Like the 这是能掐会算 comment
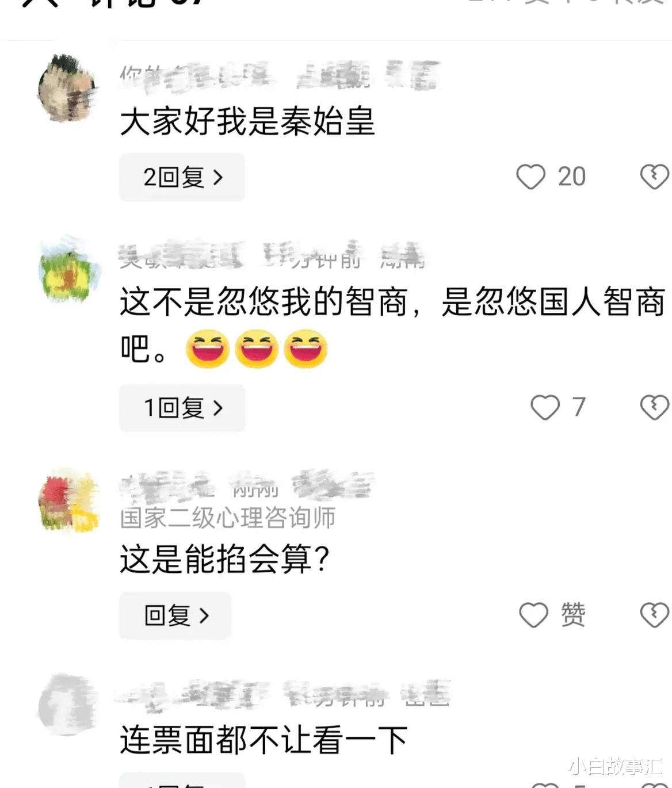Image resolution: width=672 pixels, height=788 pixels. [x=533, y=615]
